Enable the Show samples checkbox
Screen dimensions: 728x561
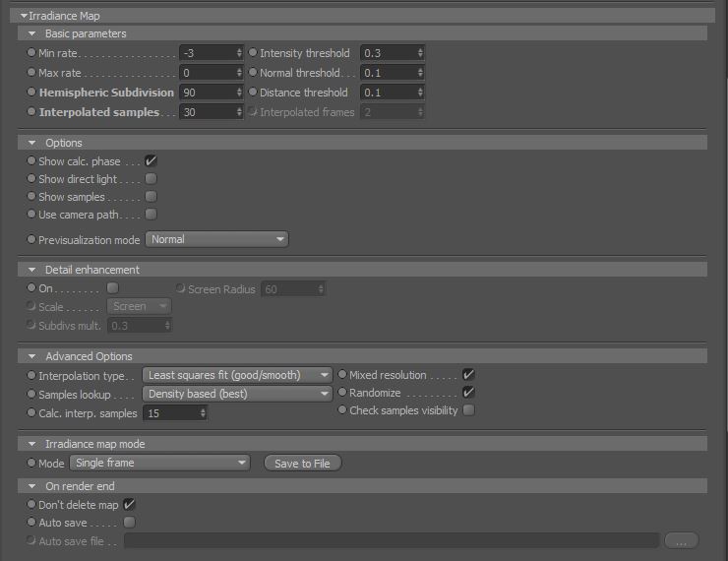click(151, 197)
